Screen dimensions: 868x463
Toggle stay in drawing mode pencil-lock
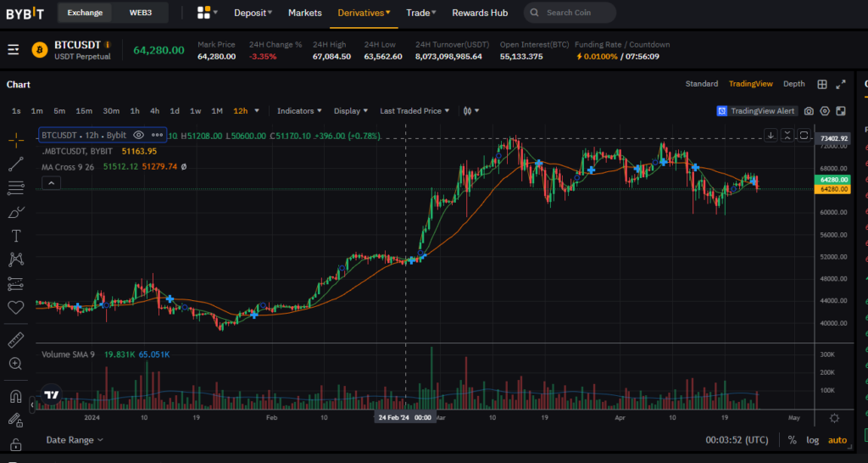coord(16,421)
